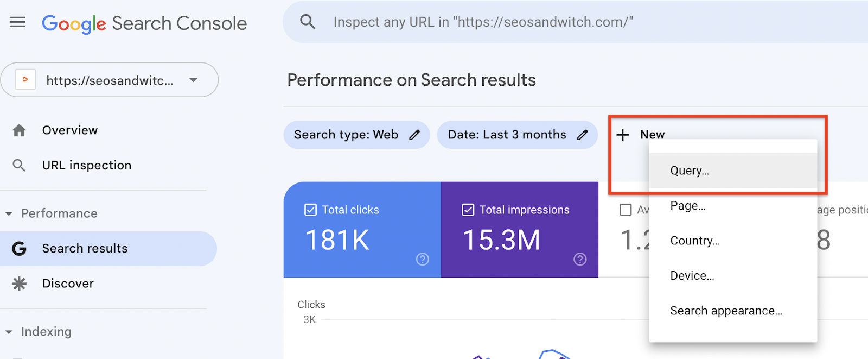Enable the Average CTR checkbox
The width and height of the screenshot is (868, 359).
point(626,210)
